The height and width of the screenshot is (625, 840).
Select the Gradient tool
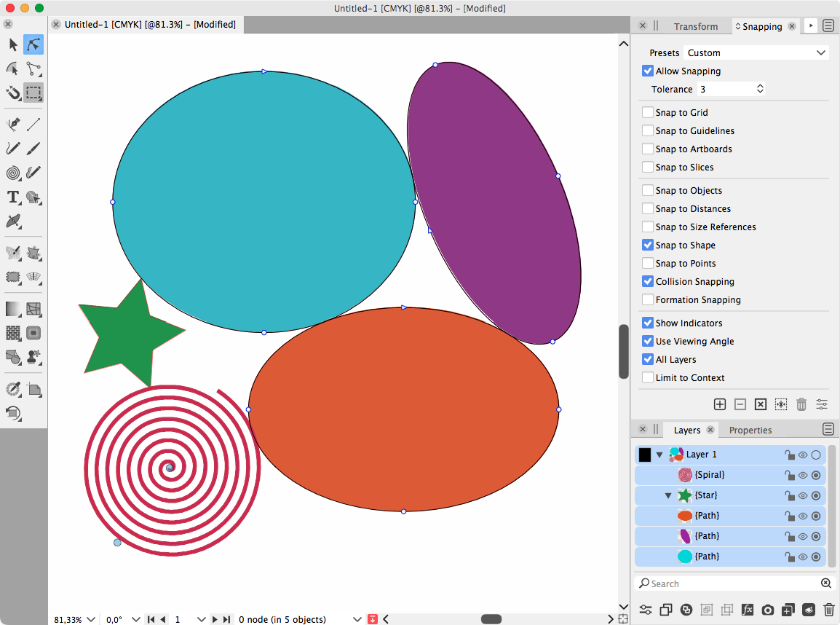tap(12, 308)
